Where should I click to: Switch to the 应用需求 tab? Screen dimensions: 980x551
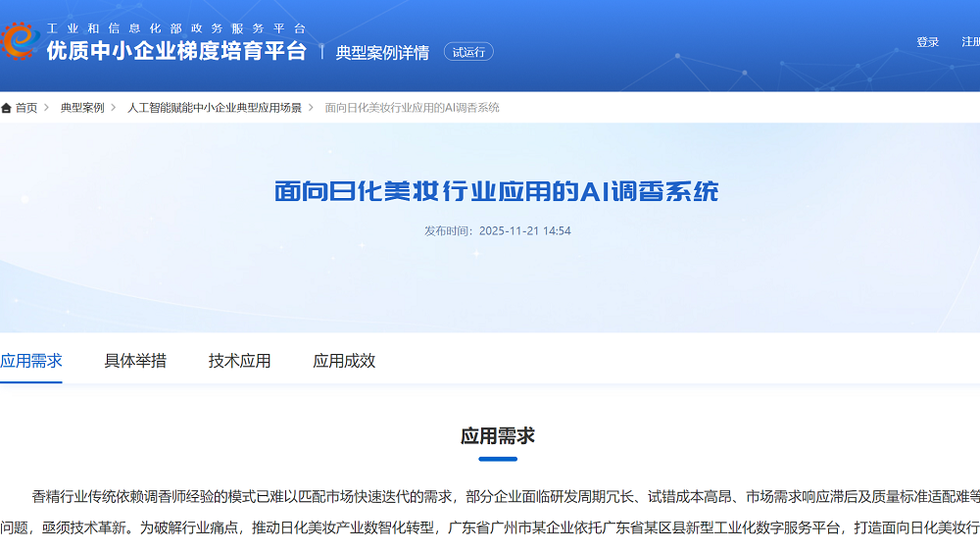point(31,361)
